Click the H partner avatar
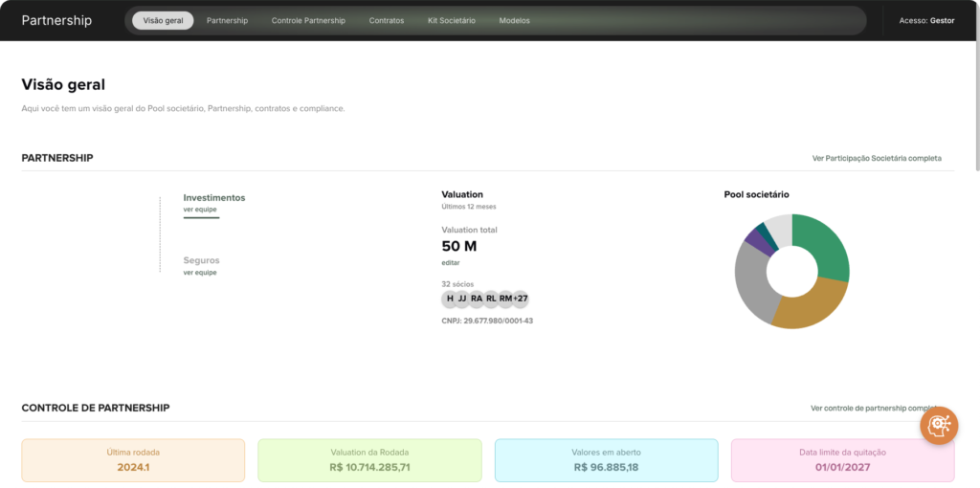The width and height of the screenshot is (980, 488). click(450, 299)
